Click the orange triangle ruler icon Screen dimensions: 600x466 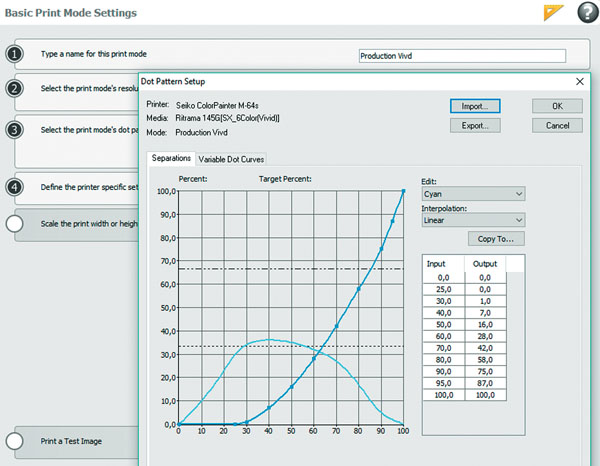pos(553,12)
